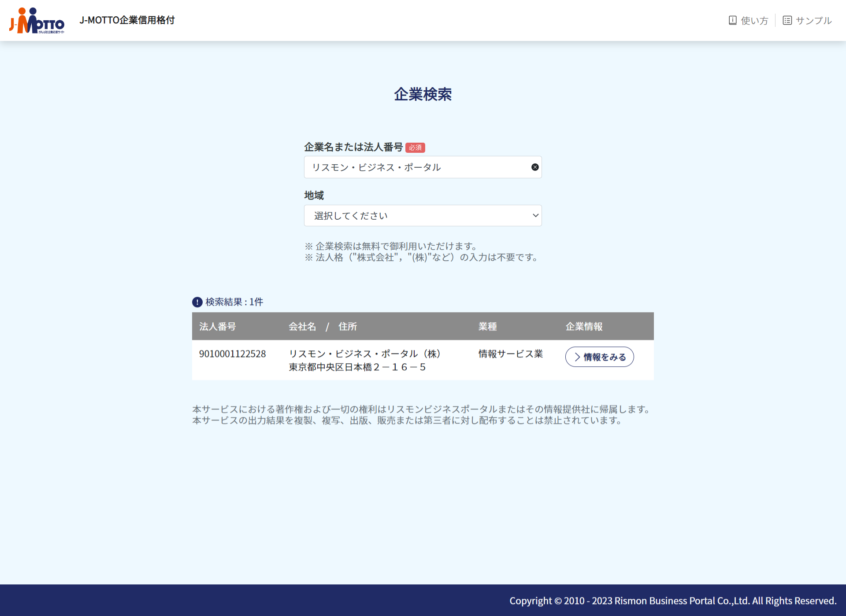The height and width of the screenshot is (616, 846).
Task: Click address 東京都中央区日本橋２－１６－５
Action: tap(357, 367)
